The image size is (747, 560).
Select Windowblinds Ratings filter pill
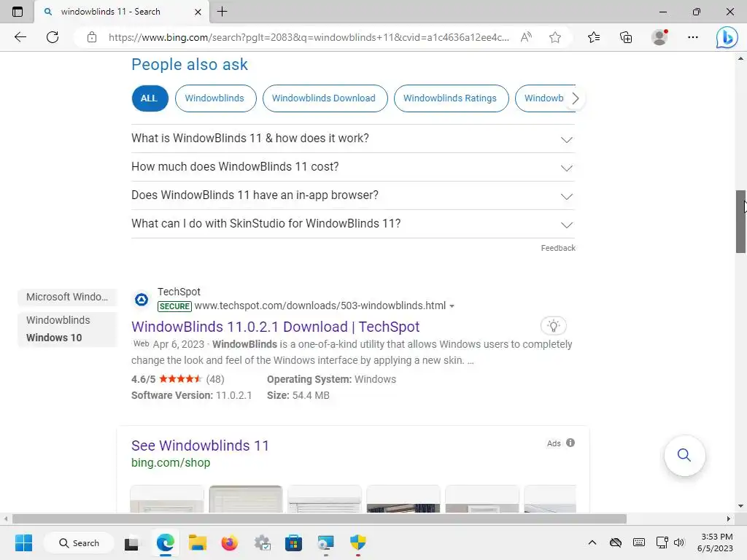point(451,98)
